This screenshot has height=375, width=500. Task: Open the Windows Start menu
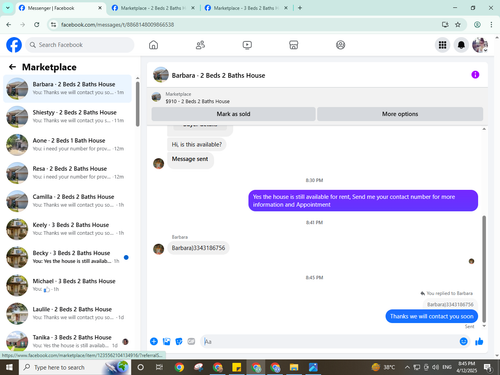point(9,367)
